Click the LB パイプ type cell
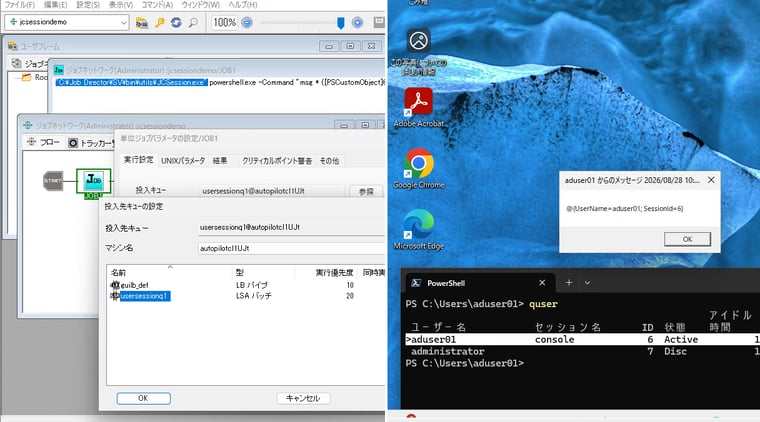 click(x=252, y=285)
